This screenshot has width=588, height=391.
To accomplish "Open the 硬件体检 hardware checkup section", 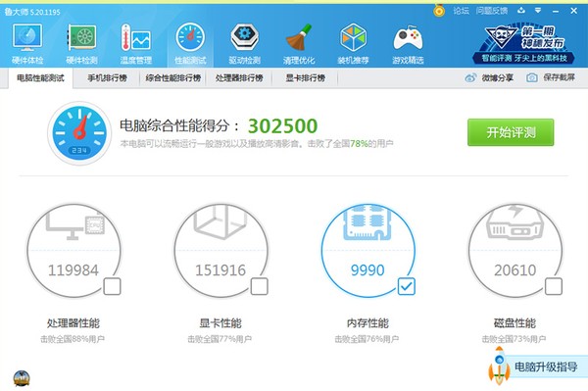I will [27, 44].
